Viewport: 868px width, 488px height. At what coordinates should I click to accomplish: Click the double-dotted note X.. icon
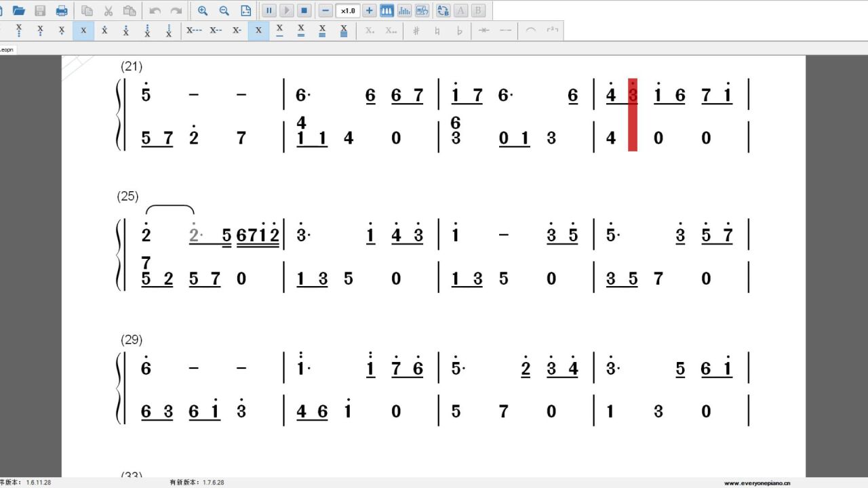[x=391, y=30]
